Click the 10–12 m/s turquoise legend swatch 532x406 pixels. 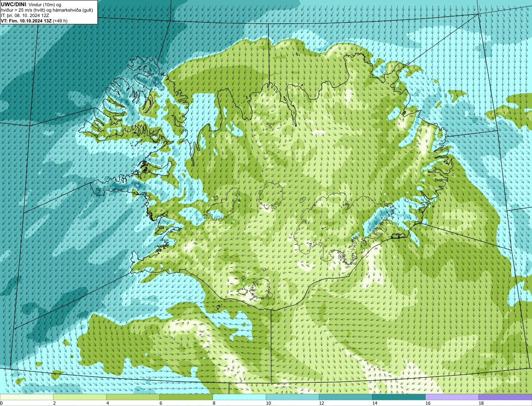click(293, 397)
